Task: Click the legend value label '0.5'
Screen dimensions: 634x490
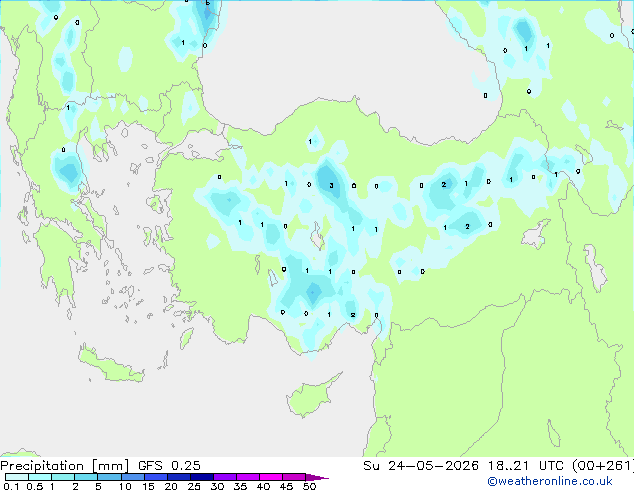Action: (34, 486)
